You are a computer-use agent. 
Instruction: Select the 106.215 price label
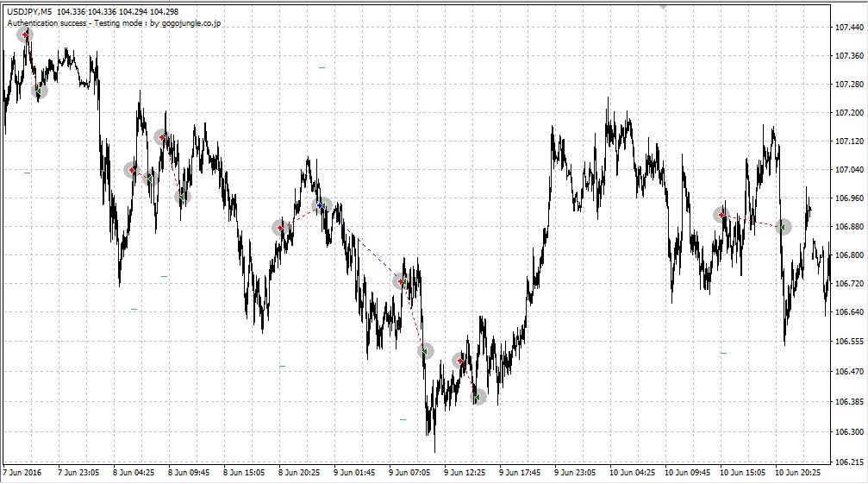849,462
